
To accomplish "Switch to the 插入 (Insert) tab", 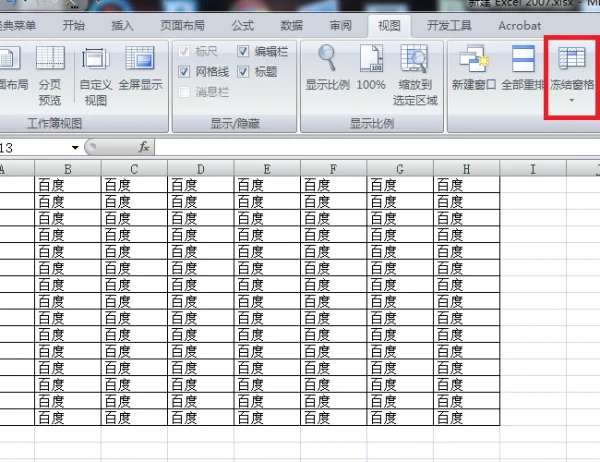I will [x=122, y=26].
